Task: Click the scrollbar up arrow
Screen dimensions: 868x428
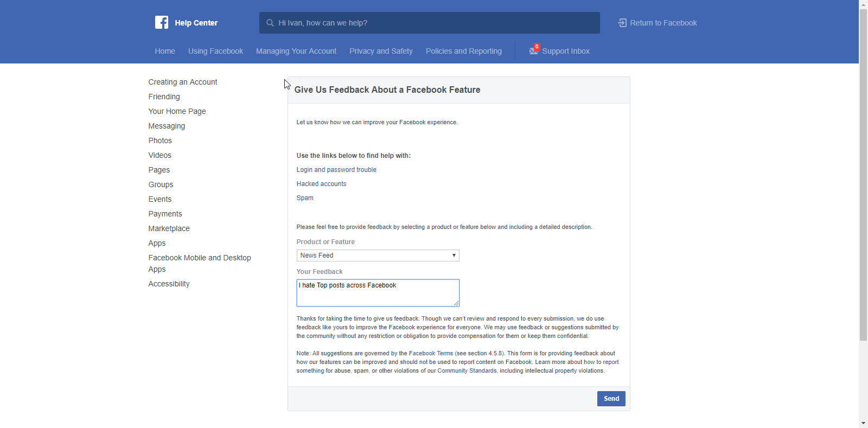Action: pos(863,4)
